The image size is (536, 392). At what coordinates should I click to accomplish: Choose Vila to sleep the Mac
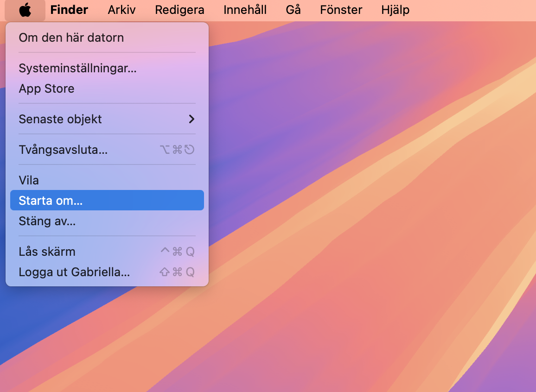click(x=107, y=180)
